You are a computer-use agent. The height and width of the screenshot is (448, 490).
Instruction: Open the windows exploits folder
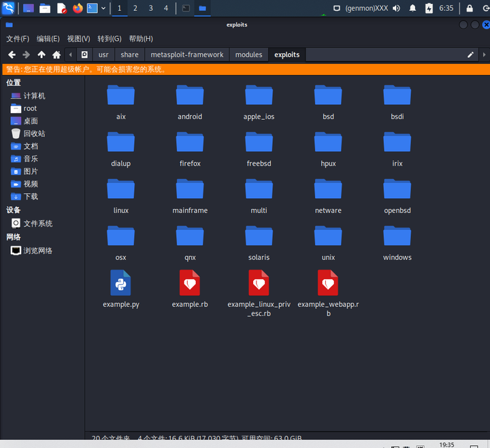(397, 243)
